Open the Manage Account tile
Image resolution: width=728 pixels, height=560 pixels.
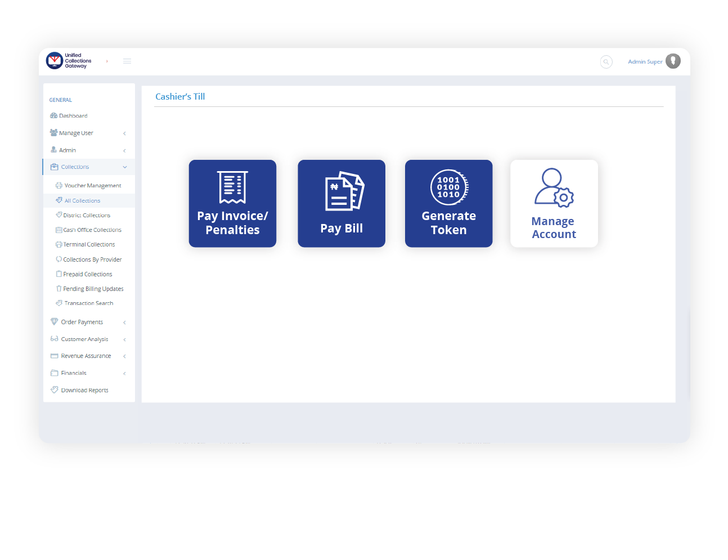[x=554, y=204]
